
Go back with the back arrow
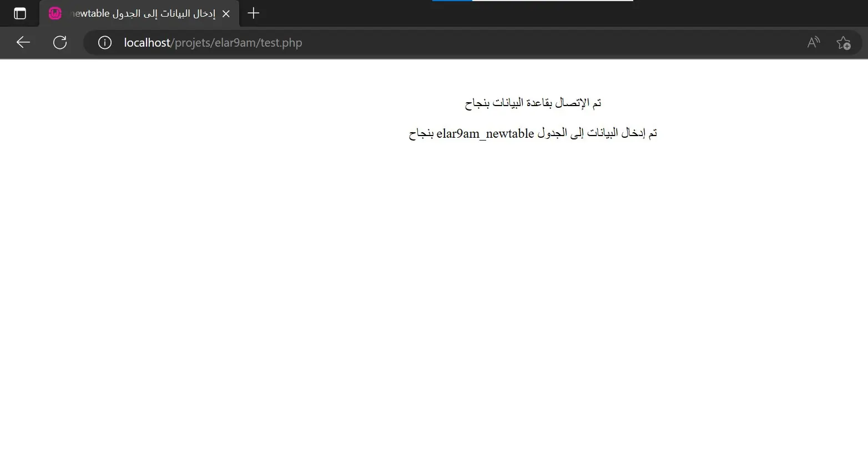coord(23,42)
